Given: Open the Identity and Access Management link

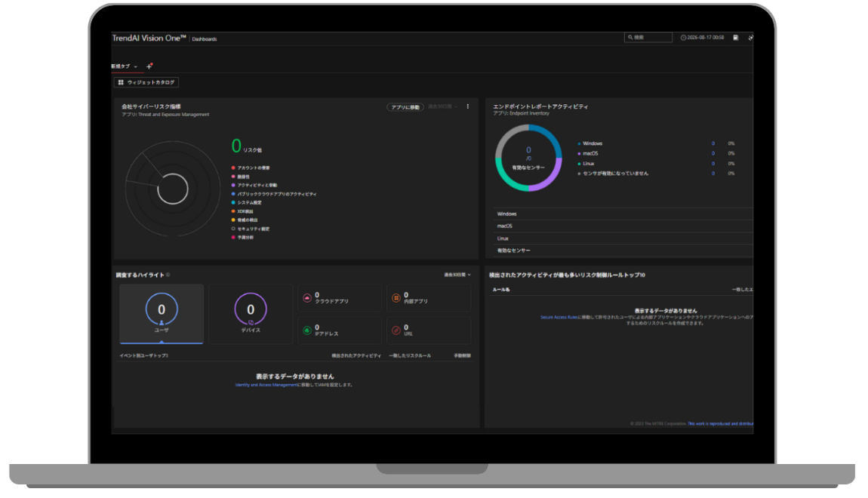Looking at the screenshot, I should 266,385.
